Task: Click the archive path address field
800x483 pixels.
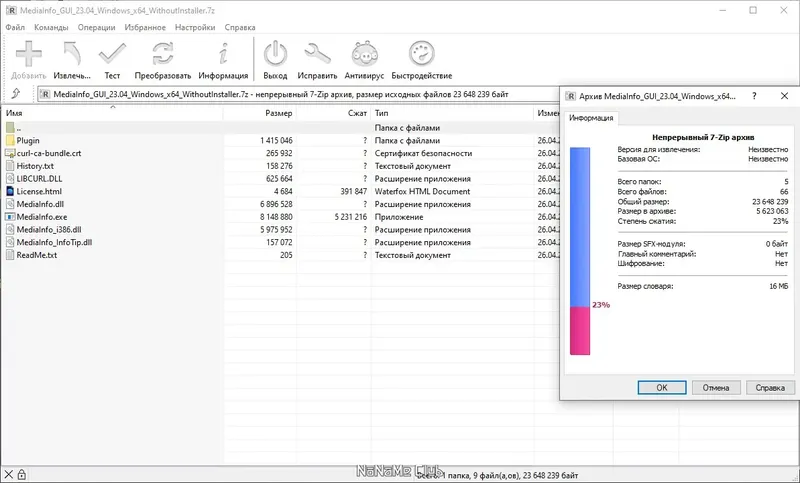Action: pyautogui.click(x=297, y=94)
